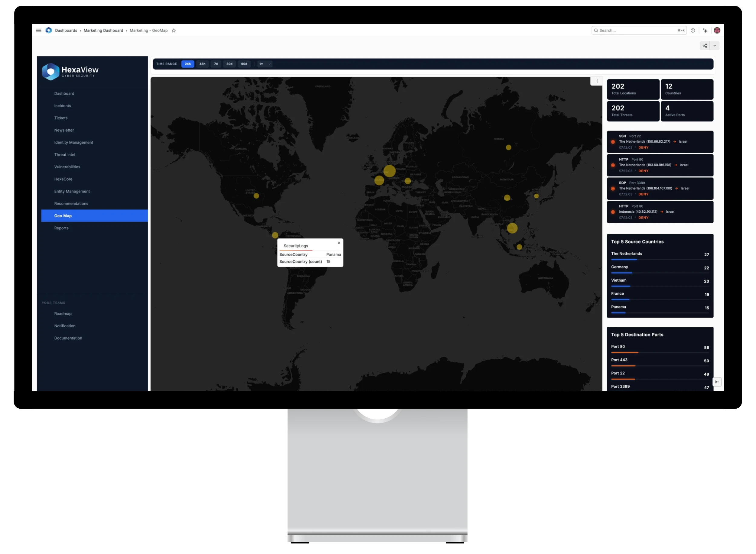Close the SecurityLogs map popup
The image size is (756, 554).
(x=339, y=243)
